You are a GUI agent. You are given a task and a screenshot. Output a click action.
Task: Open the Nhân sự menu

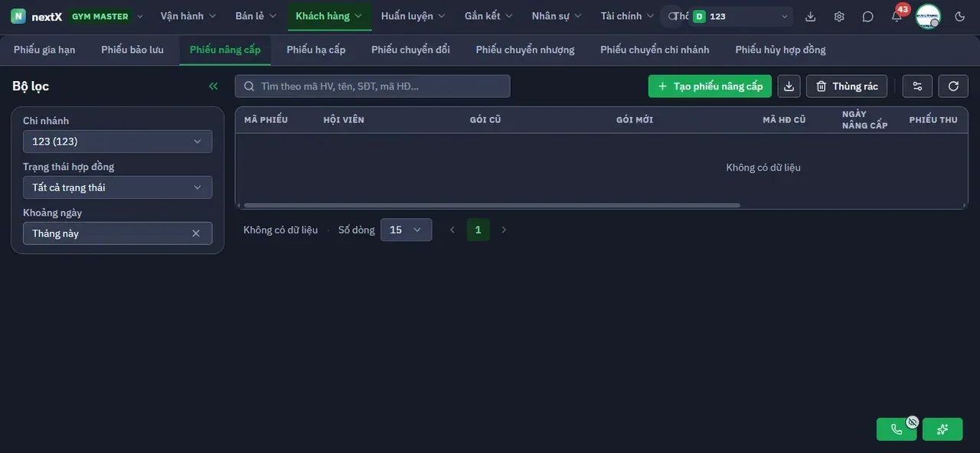click(x=557, y=16)
